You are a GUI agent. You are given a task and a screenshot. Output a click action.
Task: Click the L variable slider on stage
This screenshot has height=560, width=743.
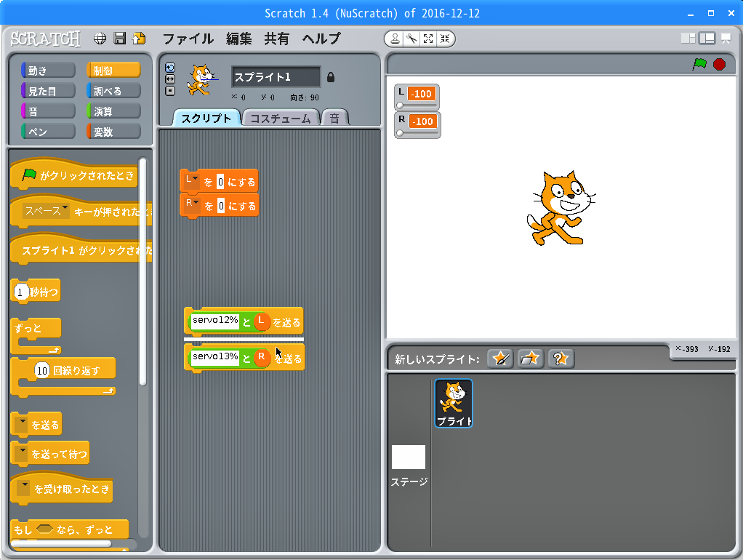click(417, 105)
